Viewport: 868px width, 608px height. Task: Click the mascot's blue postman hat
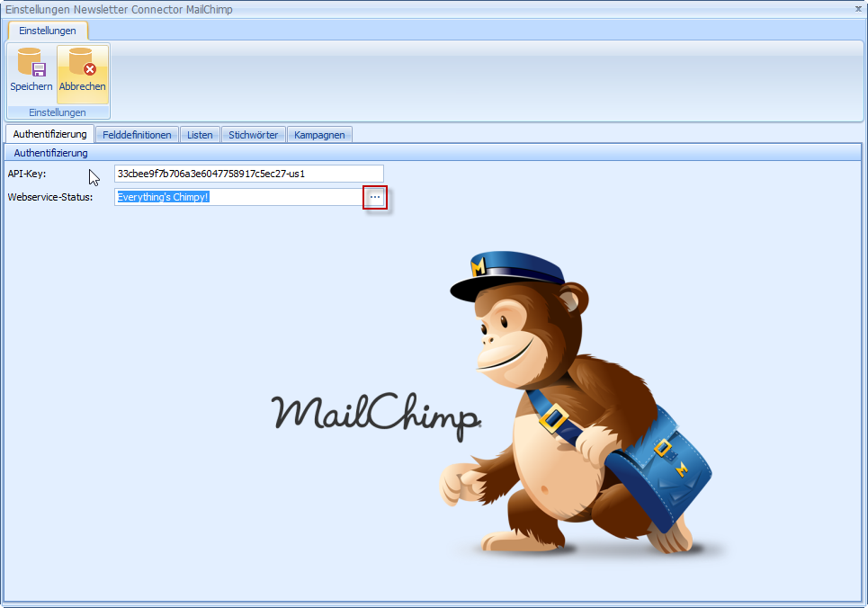[508, 273]
